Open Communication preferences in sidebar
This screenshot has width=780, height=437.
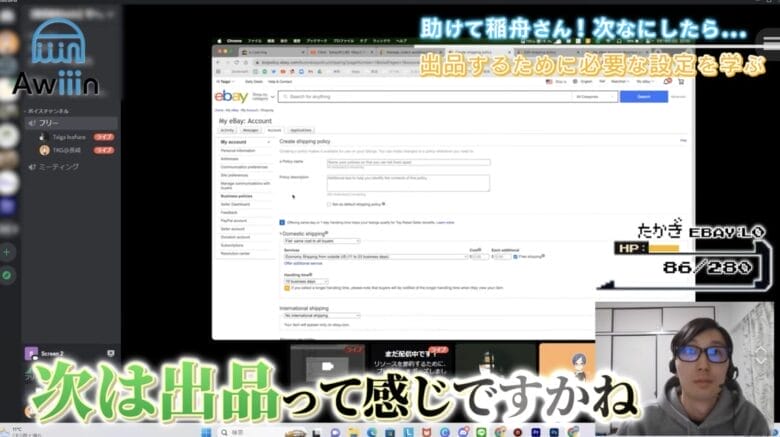244,167
